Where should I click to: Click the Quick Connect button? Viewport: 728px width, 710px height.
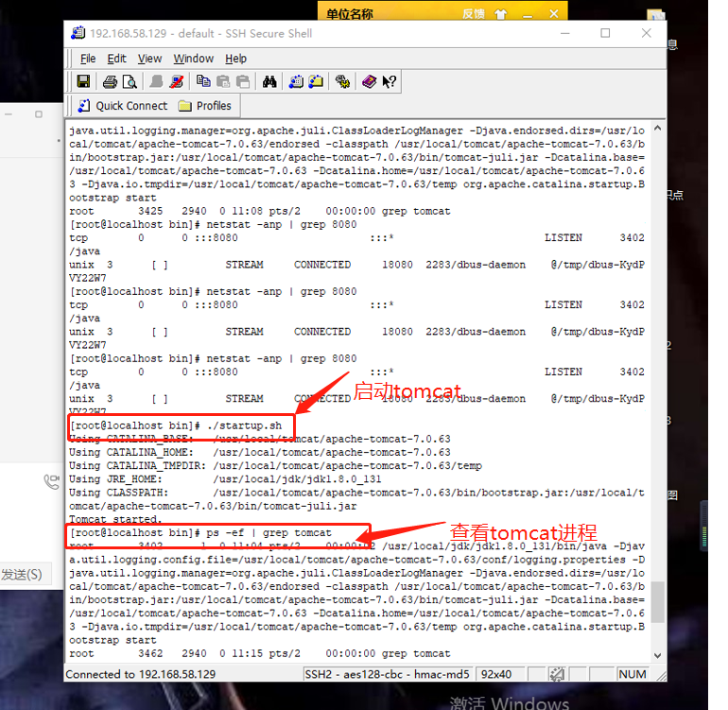(123, 106)
